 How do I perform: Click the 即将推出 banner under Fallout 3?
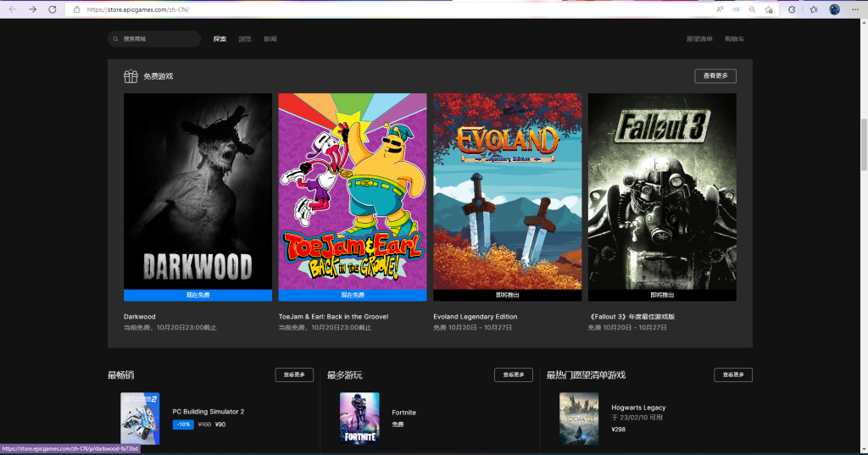662,295
